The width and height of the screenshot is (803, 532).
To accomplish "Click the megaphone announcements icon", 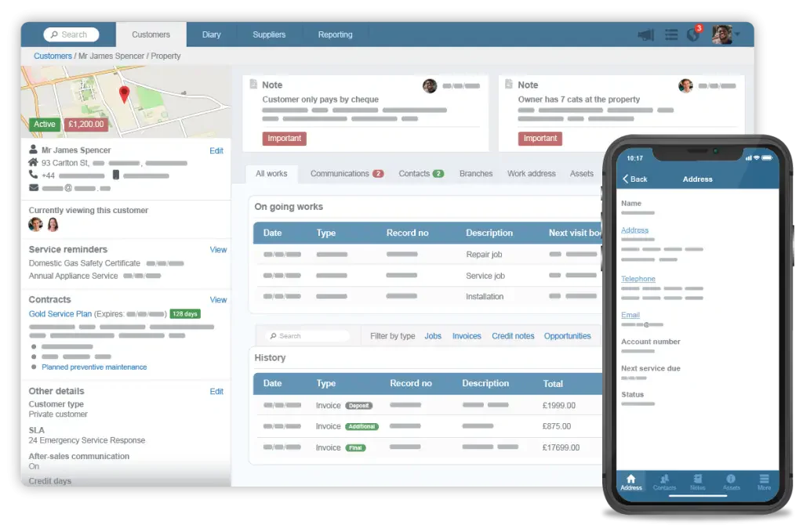I will pyautogui.click(x=646, y=34).
